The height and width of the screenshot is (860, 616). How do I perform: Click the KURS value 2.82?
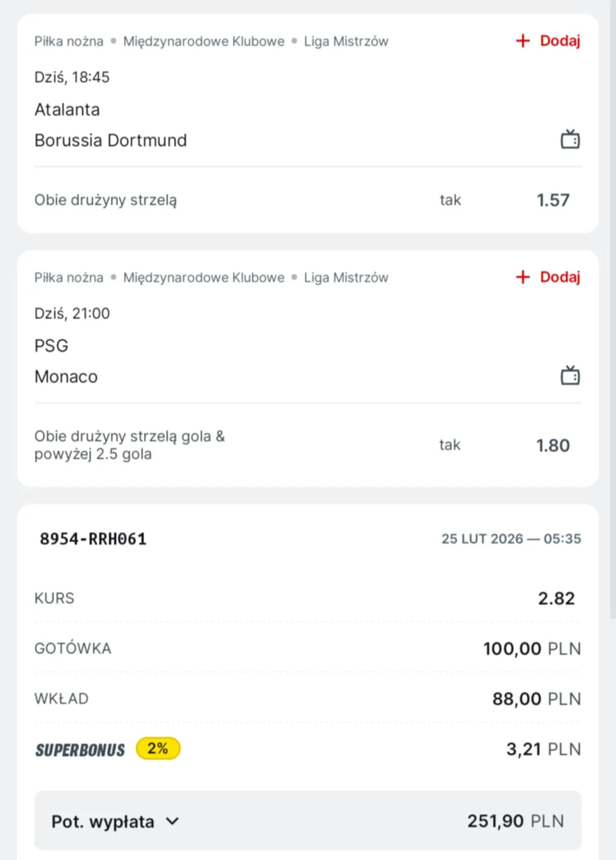click(x=556, y=598)
